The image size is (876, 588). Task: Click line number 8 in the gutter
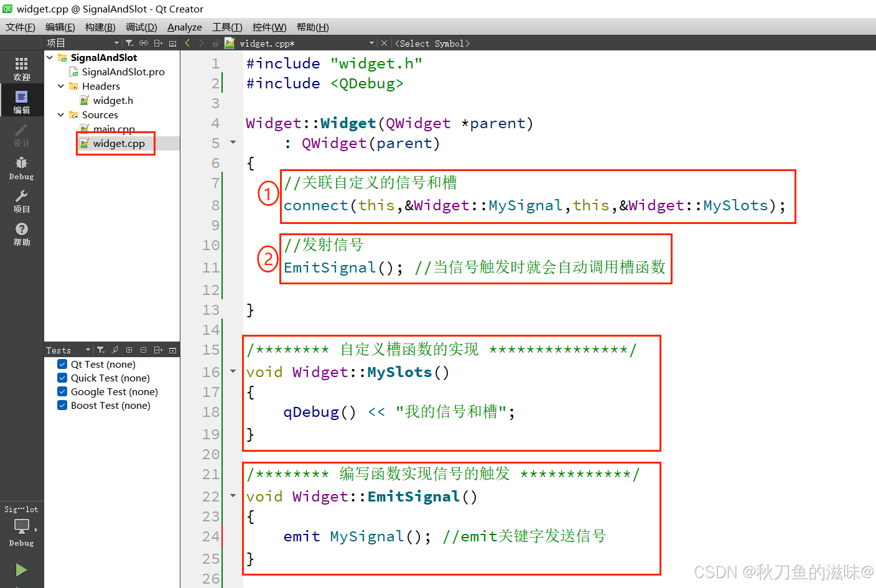tap(215, 205)
